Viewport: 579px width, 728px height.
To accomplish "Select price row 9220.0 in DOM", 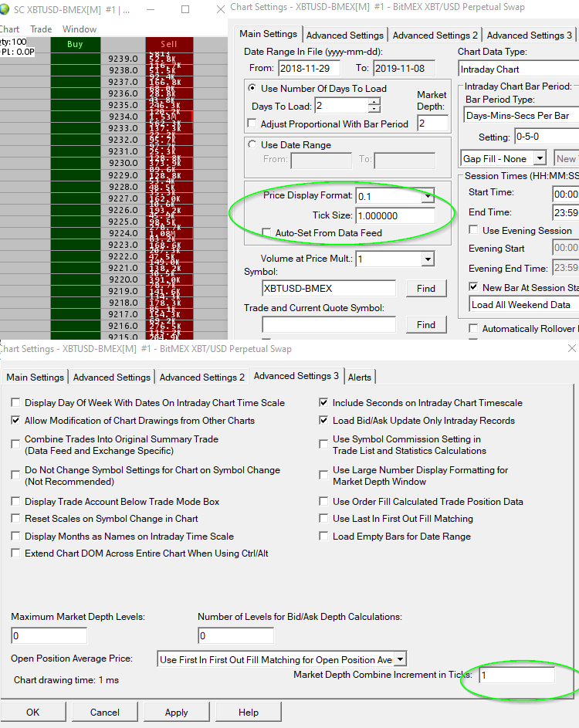I will click(123, 279).
